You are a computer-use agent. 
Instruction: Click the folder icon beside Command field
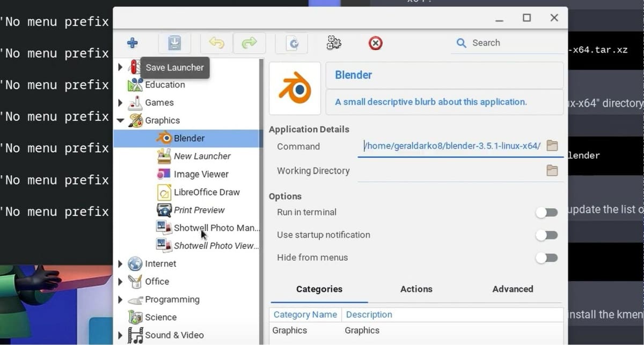click(552, 145)
